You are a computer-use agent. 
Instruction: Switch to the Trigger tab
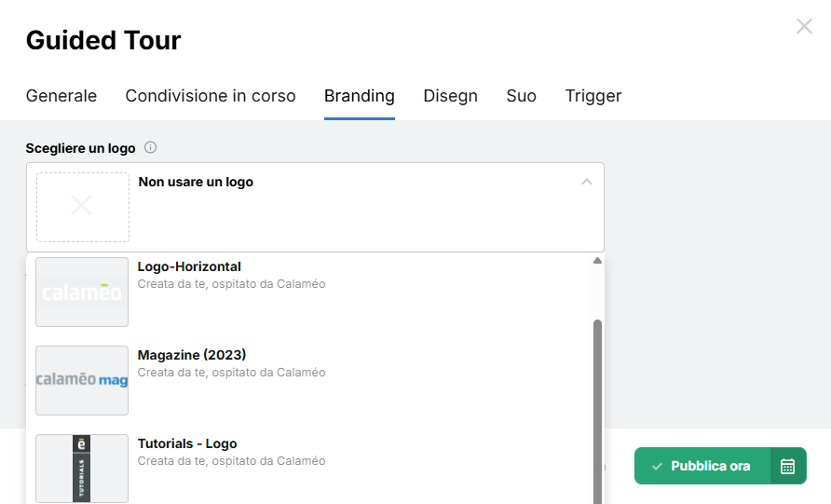[x=593, y=96]
